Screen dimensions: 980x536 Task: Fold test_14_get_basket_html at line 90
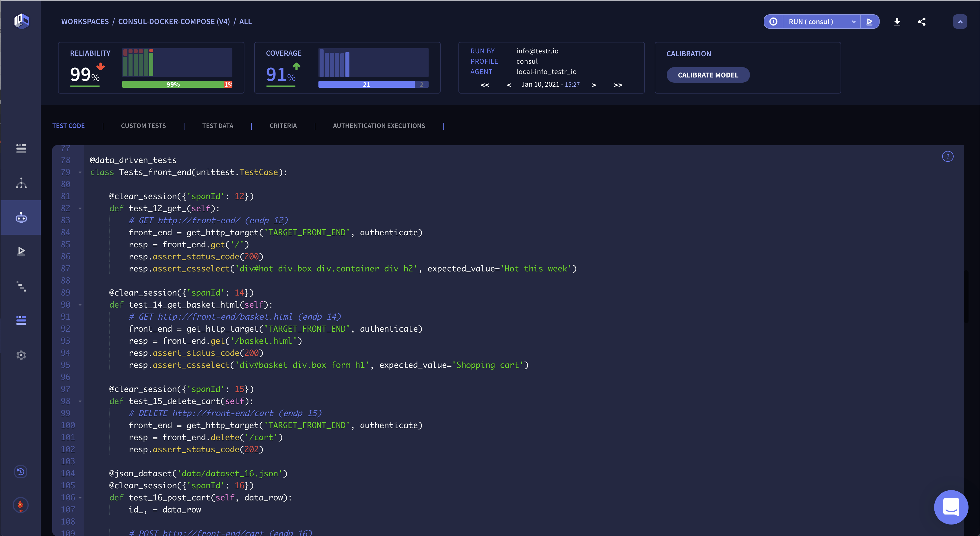tap(80, 305)
